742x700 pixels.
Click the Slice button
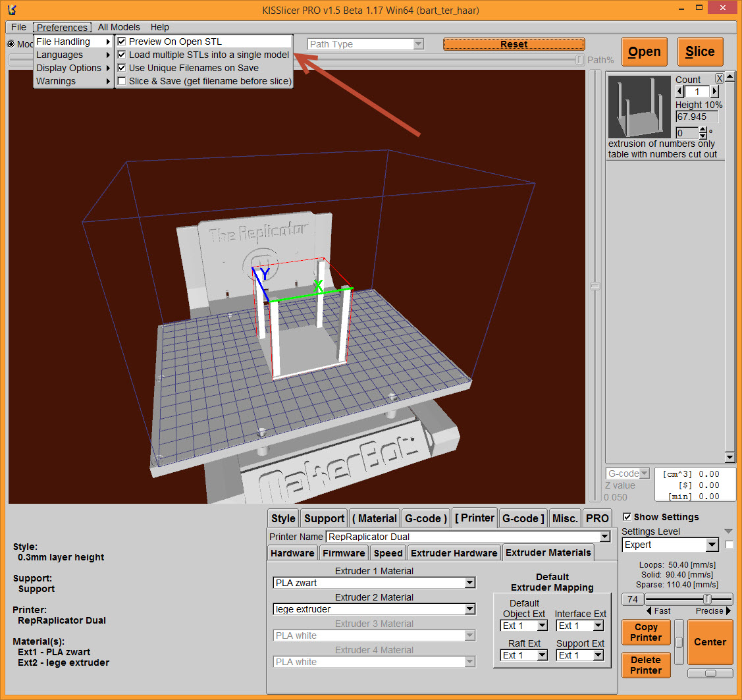tap(700, 51)
